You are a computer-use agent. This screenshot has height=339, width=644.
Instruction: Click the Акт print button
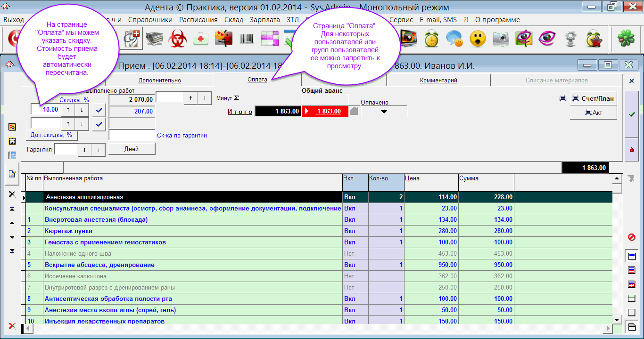(x=593, y=113)
